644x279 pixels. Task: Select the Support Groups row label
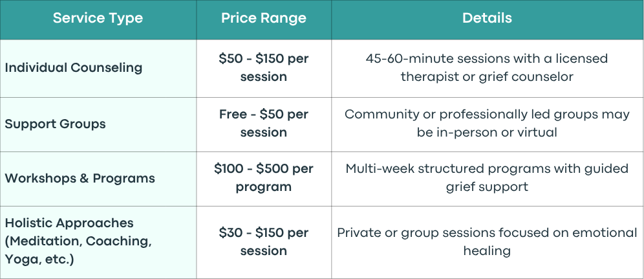pos(56,124)
